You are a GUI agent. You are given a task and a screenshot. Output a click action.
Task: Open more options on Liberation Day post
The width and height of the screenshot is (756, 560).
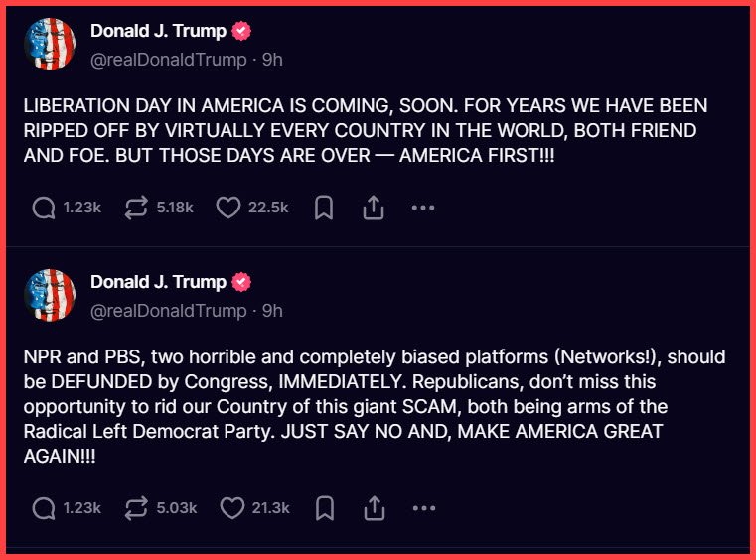point(423,208)
